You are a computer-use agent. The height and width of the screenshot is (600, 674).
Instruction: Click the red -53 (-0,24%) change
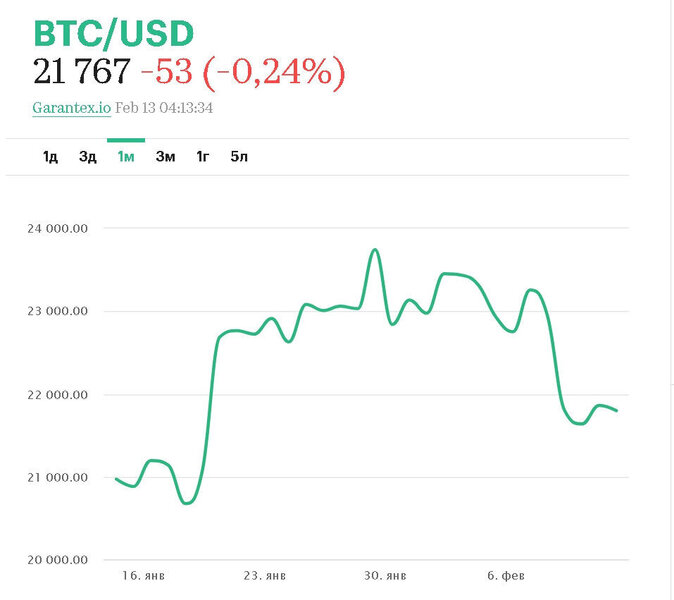[x=243, y=72]
